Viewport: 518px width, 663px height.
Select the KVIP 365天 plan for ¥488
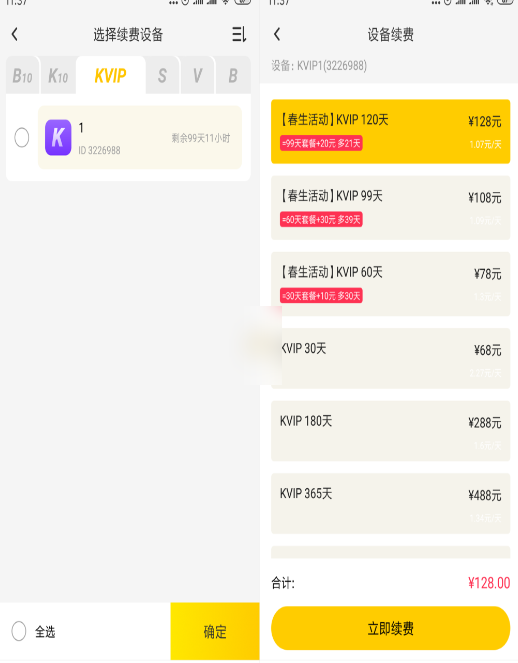tap(390, 503)
